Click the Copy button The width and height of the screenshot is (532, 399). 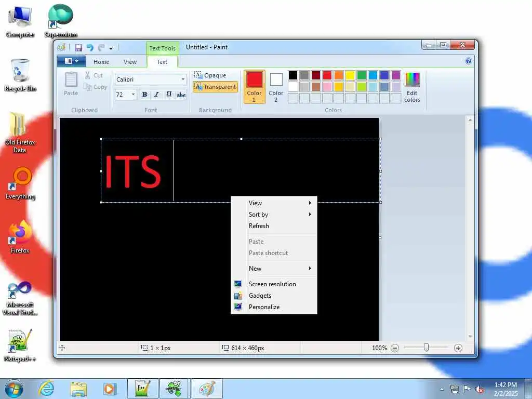pyautogui.click(x=96, y=87)
